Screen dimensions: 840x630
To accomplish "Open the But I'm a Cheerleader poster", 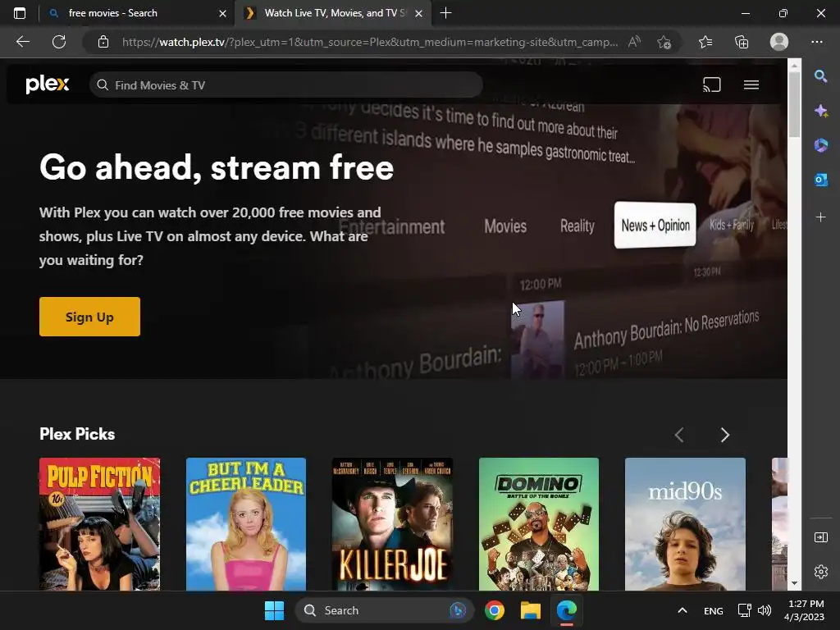I will pyautogui.click(x=246, y=524).
